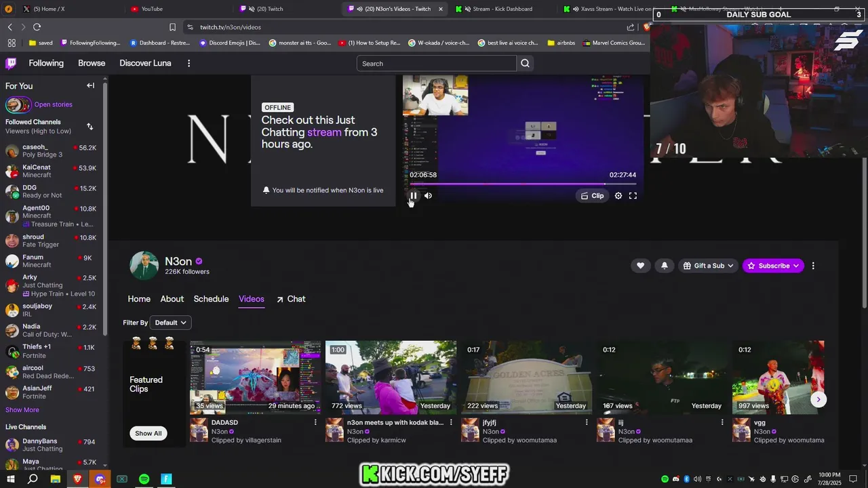
Task: Open Discord Emojis bookmark
Action: click(x=230, y=43)
